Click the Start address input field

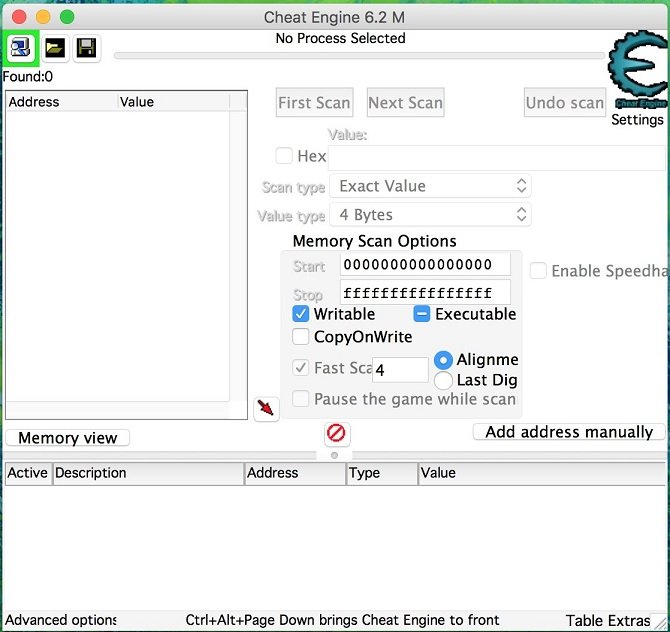coord(425,265)
